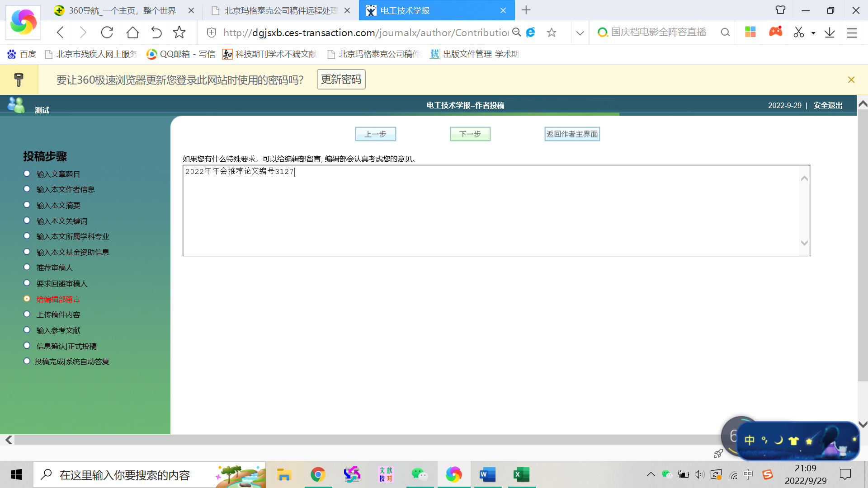Open the red game controller icon
Image resolution: width=868 pixels, height=488 pixels.
[776, 32]
